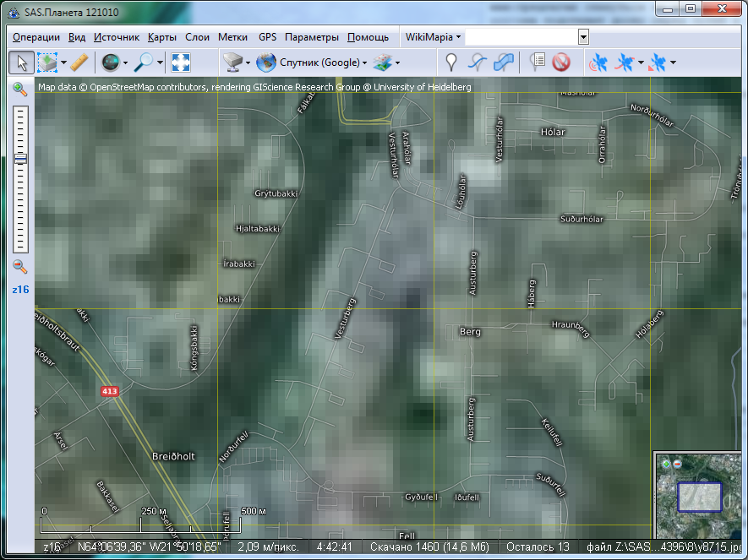
Task: Click the Suðurhólar street label
Action: 581,220
